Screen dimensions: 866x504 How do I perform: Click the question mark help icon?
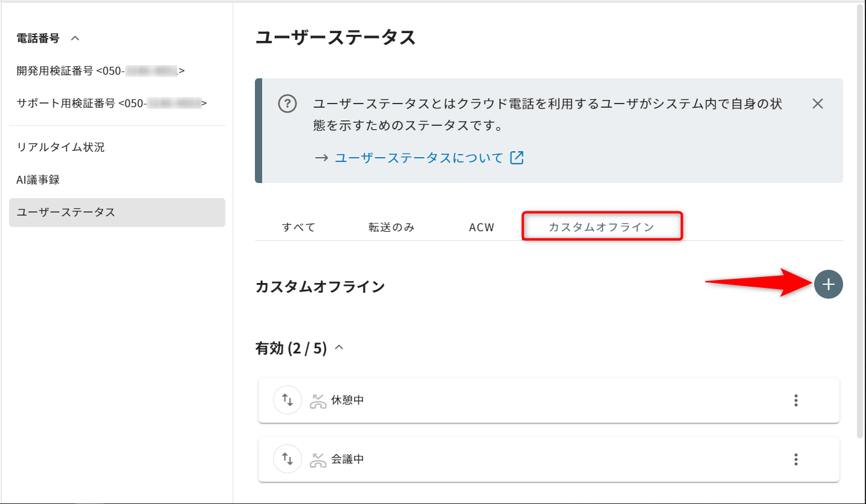pos(287,104)
